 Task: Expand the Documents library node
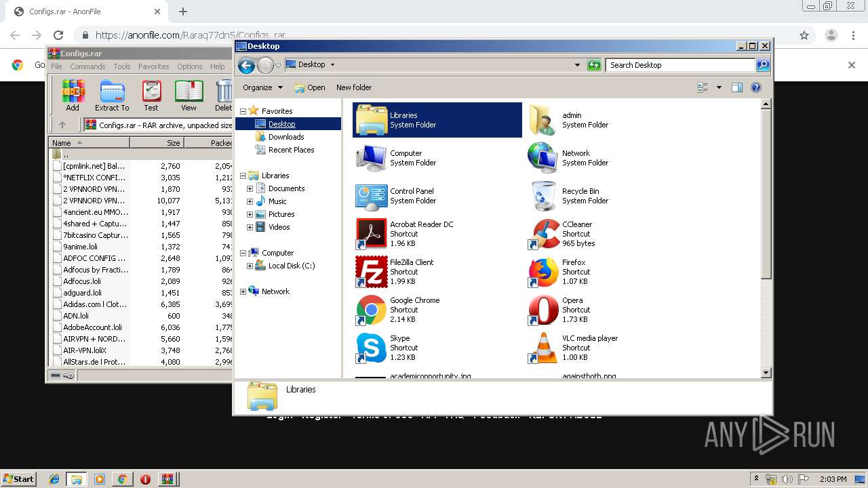point(250,188)
